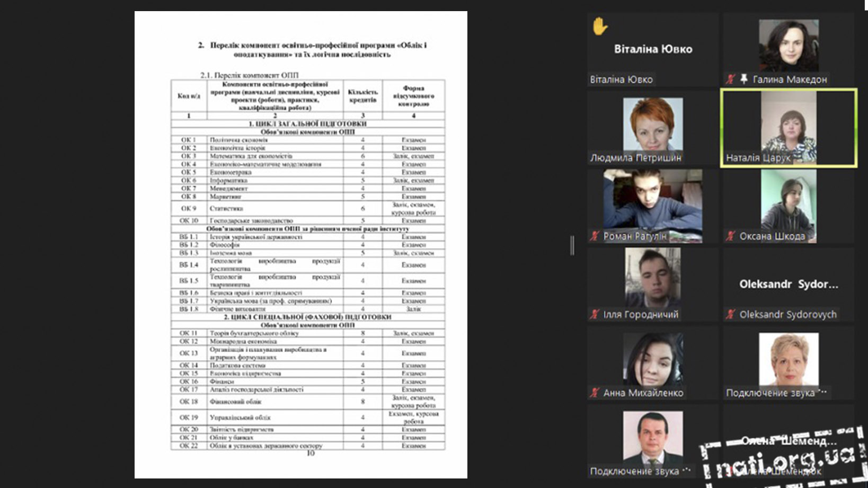This screenshot has height=488, width=868.
Task: Click the 'Oleksandr Sydor...' large name text
Action: click(x=789, y=284)
